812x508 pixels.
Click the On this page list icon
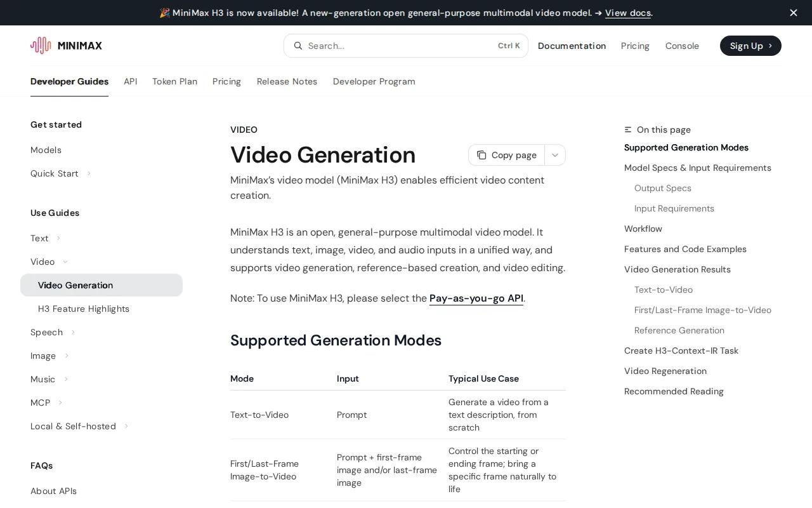[x=628, y=130]
